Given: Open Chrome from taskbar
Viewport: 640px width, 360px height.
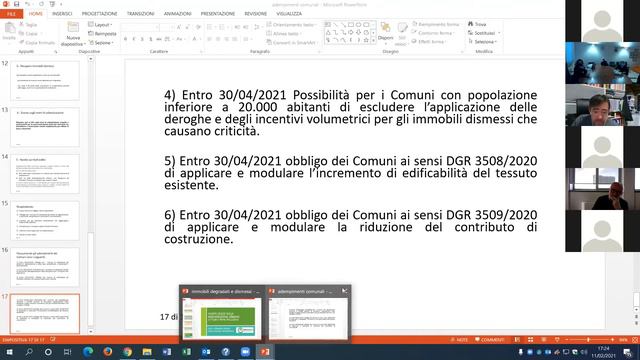Looking at the screenshot, I should pos(127,352).
